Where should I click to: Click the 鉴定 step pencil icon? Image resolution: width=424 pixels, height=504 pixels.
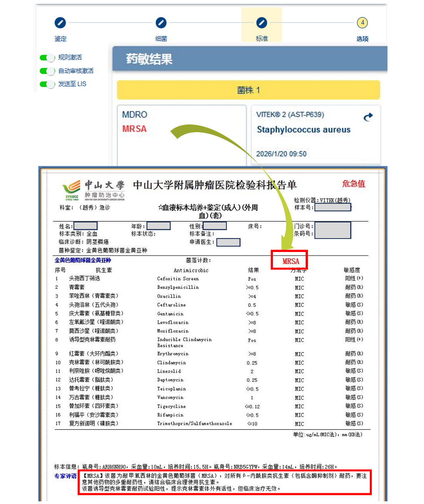tap(60, 23)
